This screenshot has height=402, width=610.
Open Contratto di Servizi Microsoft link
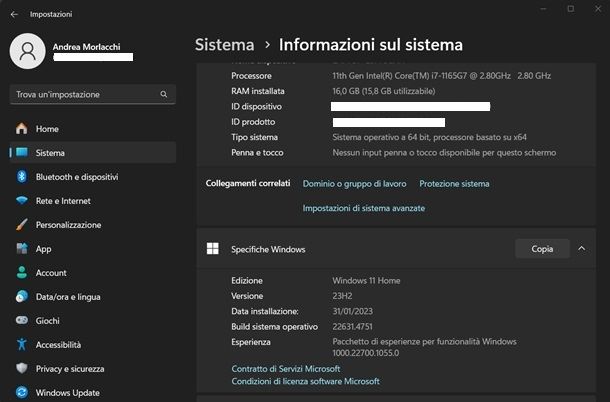pyautogui.click(x=286, y=369)
